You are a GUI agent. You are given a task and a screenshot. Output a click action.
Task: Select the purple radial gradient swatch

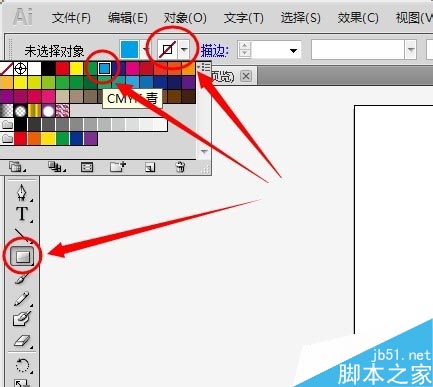(48, 110)
